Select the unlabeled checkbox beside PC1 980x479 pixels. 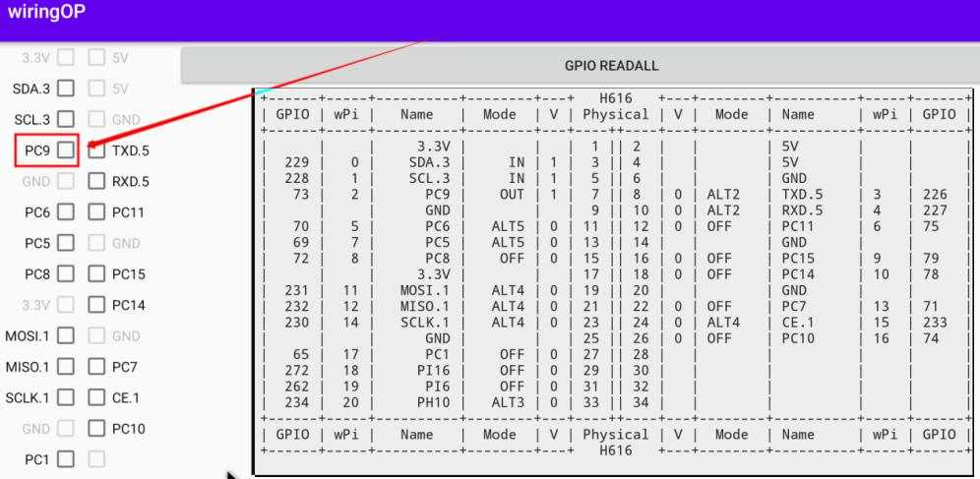tap(96, 459)
